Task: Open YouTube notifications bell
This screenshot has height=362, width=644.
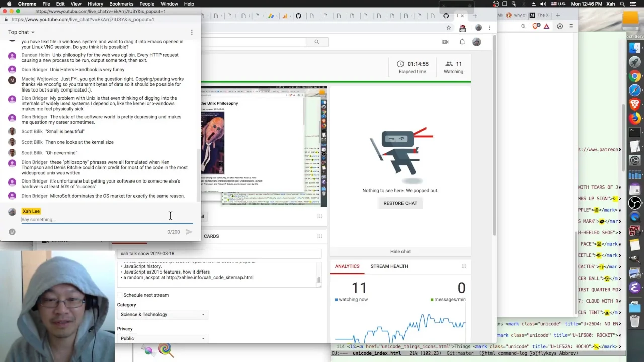Action: tap(462, 42)
